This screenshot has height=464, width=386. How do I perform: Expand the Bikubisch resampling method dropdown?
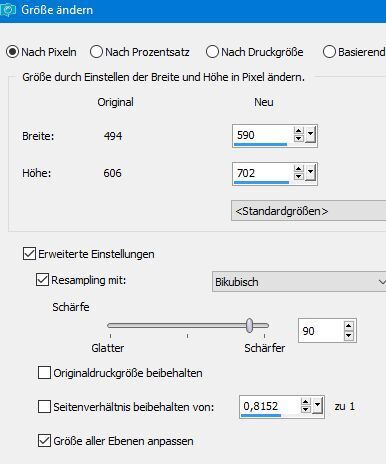299,282
